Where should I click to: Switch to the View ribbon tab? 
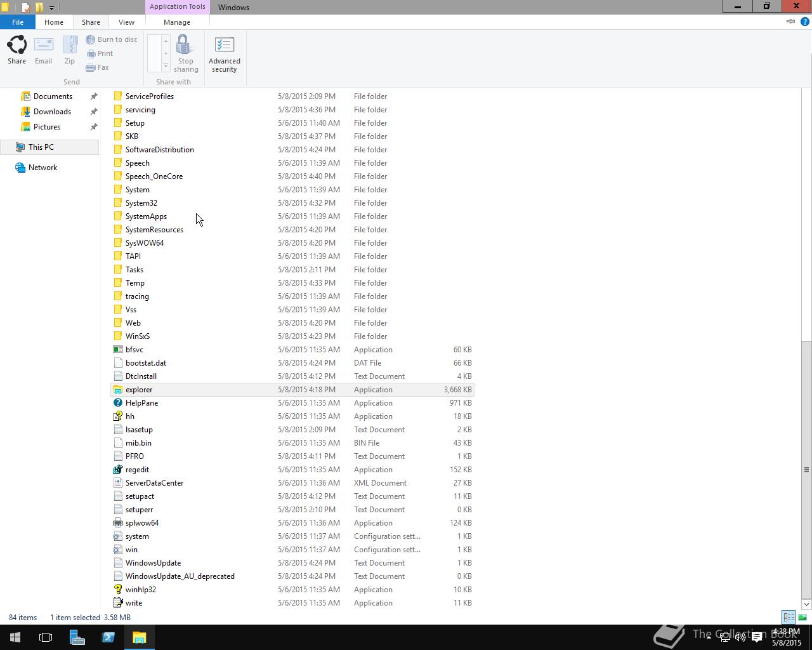[126, 22]
